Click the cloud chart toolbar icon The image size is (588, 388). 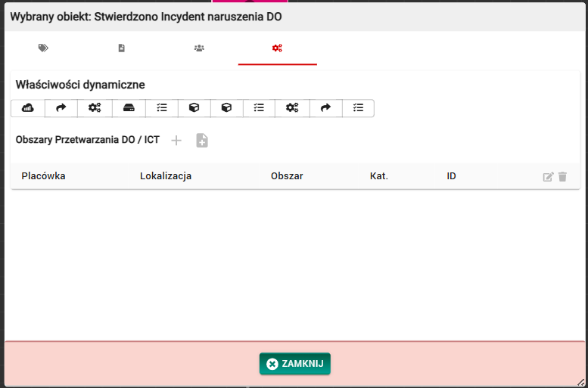point(28,108)
